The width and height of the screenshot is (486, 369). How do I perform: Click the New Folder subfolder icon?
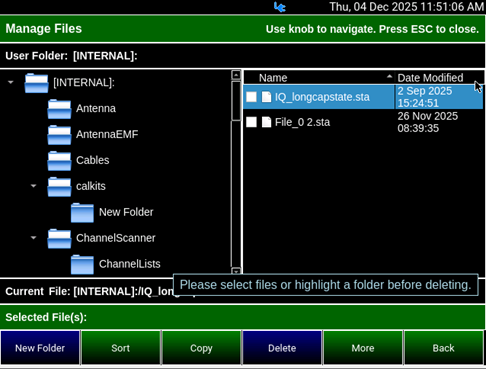point(82,213)
